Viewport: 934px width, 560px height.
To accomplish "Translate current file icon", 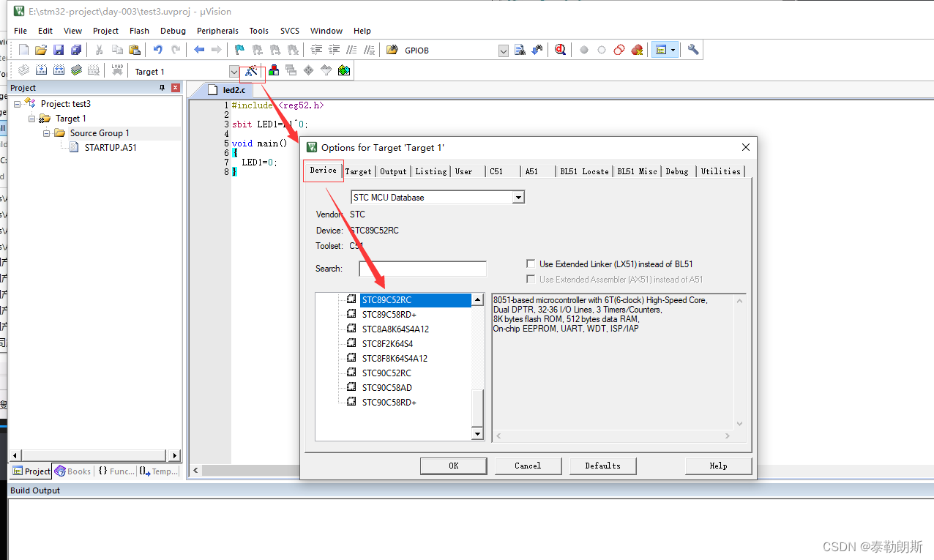I will click(23, 70).
